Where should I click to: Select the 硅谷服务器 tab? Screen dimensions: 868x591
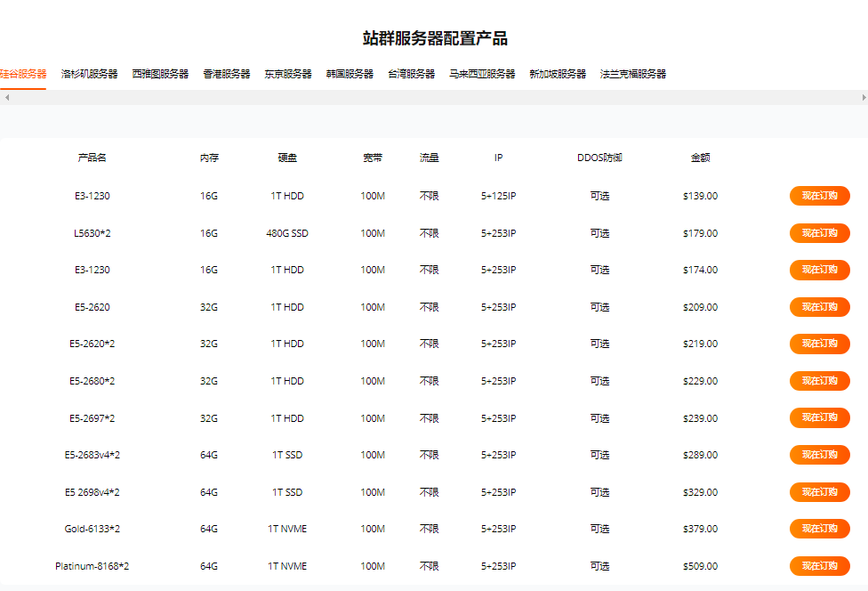tap(23, 74)
